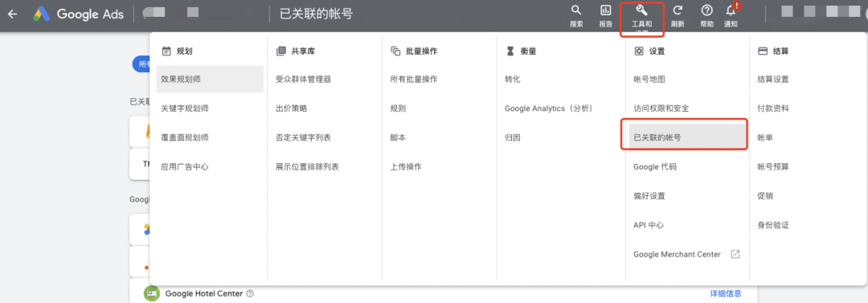This screenshot has width=868, height=303.
Task: Open 转化 under measurement
Action: [x=513, y=80]
